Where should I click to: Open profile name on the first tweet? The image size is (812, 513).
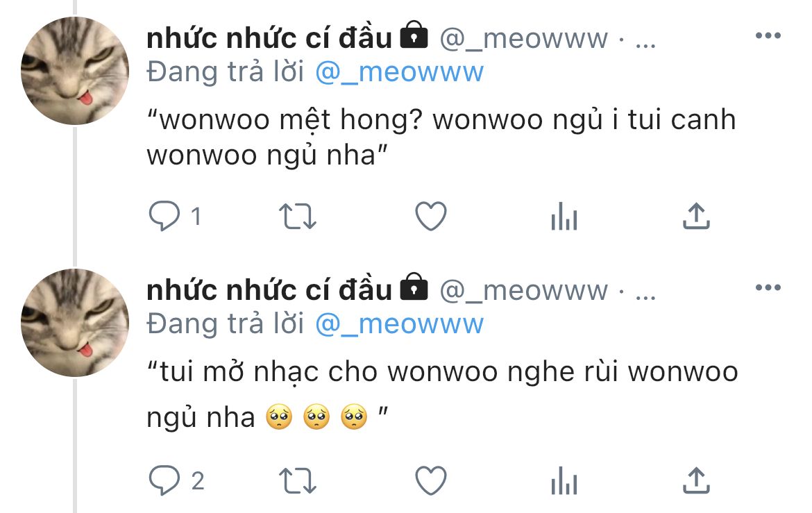(269, 38)
